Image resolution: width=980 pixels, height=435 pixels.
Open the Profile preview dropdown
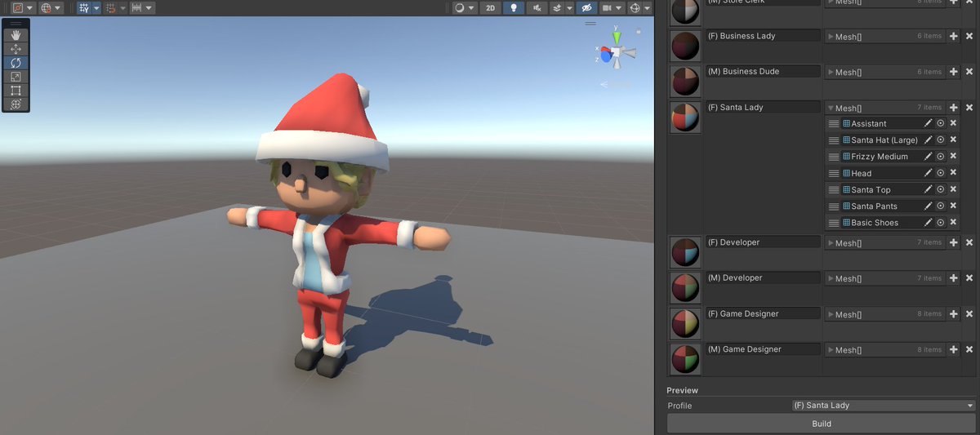(883, 406)
